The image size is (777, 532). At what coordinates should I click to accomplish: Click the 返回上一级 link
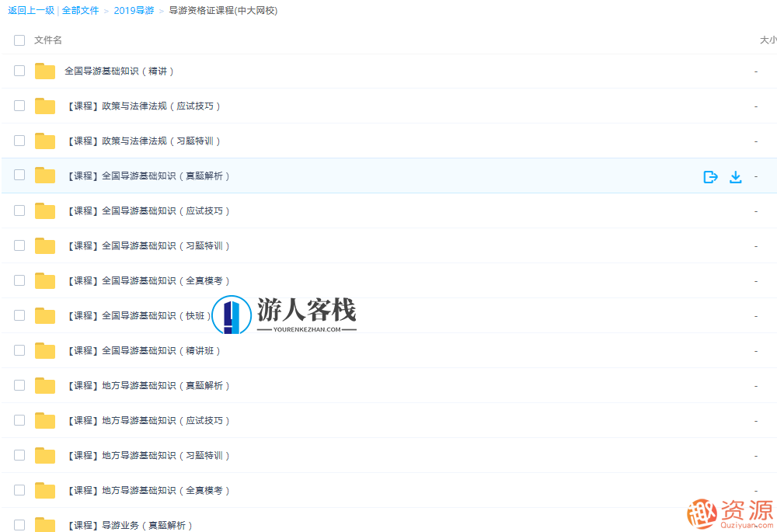(x=31, y=11)
